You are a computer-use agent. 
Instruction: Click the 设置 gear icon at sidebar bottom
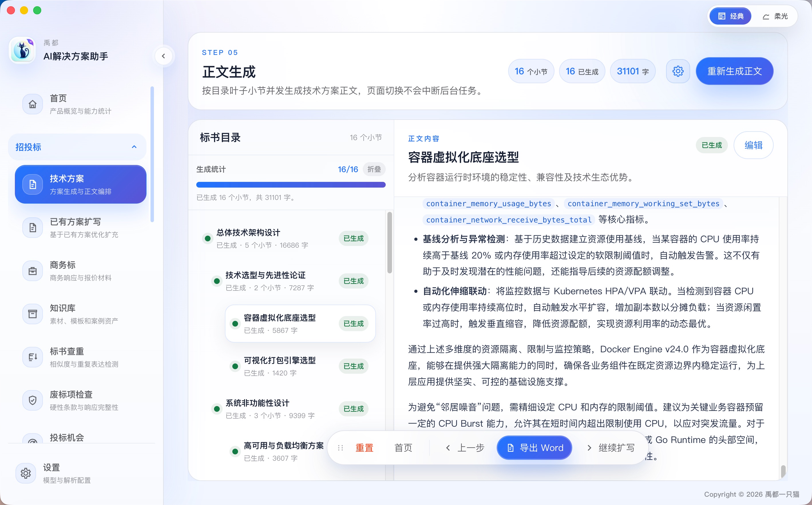(x=26, y=473)
